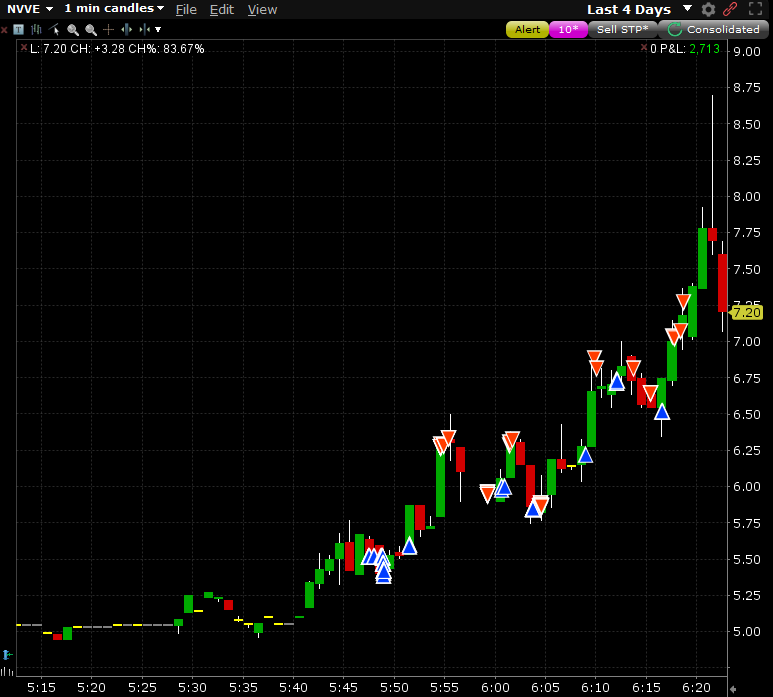Close the P&L label
Viewport: 773px width, 697px height.
643,48
